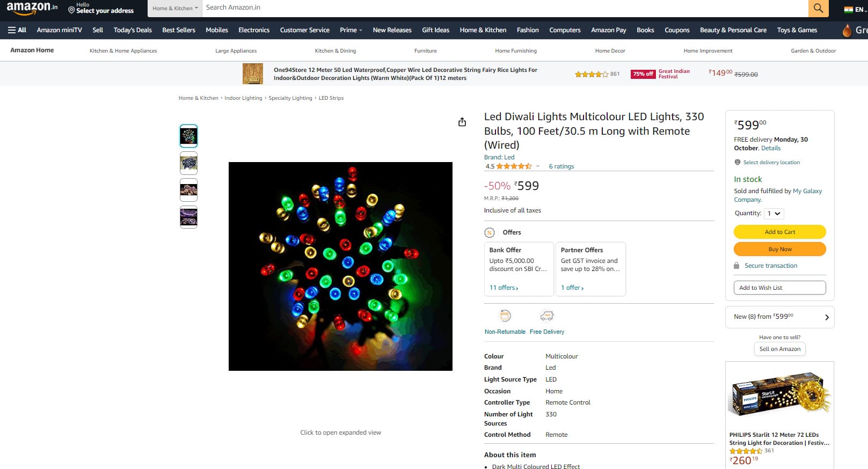
Task: Expand New (8) from ₹599 offers
Action: 779,317
